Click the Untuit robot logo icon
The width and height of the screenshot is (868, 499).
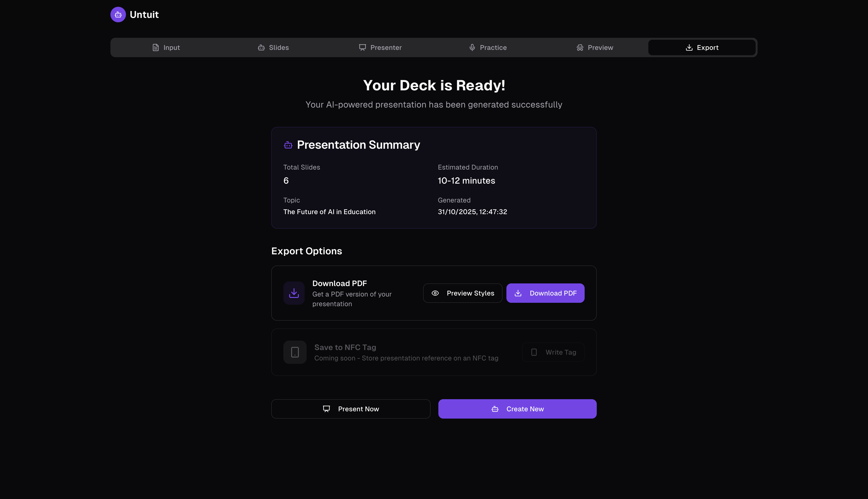(x=118, y=15)
